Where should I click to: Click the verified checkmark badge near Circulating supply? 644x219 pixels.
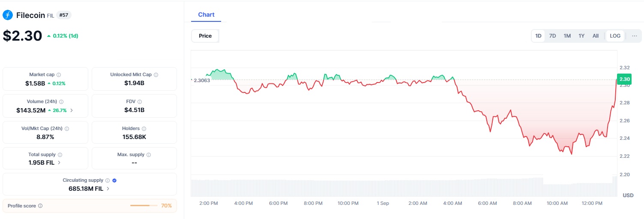pos(114,181)
